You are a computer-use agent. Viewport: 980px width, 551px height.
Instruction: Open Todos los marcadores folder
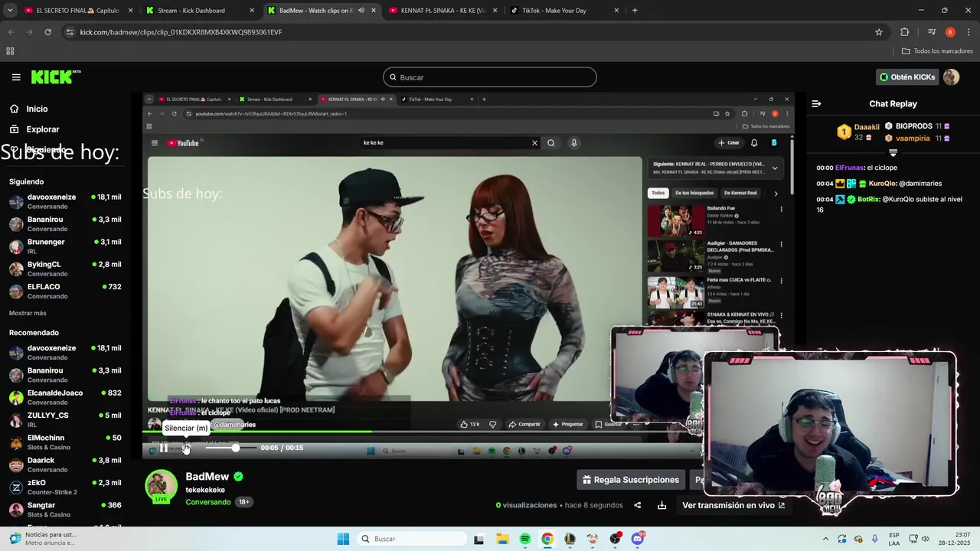point(937,51)
